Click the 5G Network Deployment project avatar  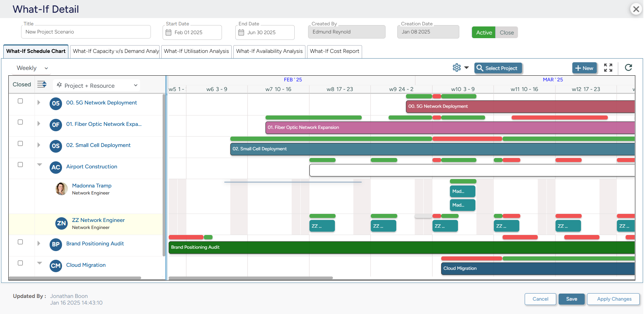pyautogui.click(x=56, y=104)
